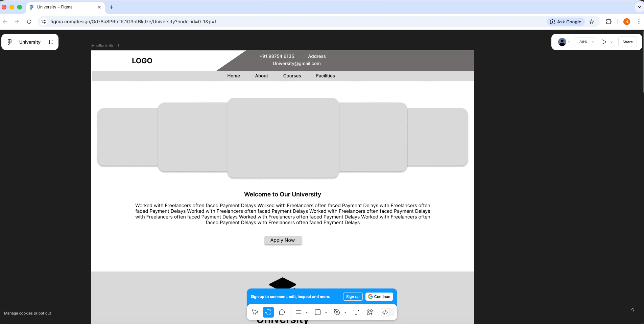Select the Move tool arrow

pos(255,312)
